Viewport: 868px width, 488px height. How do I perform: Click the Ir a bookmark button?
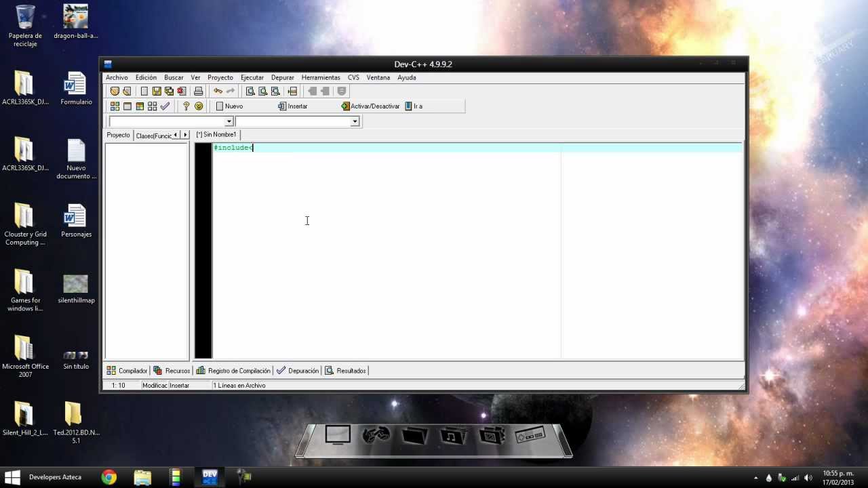(414, 106)
